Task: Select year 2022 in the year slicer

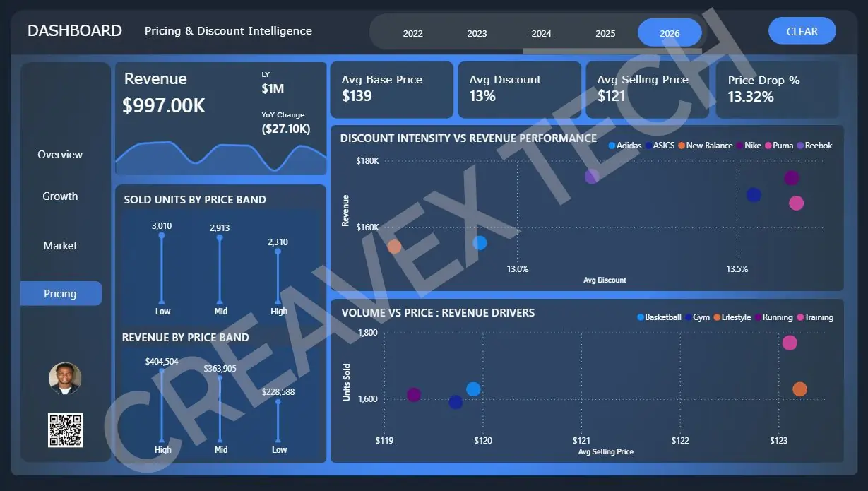Action: tap(413, 33)
